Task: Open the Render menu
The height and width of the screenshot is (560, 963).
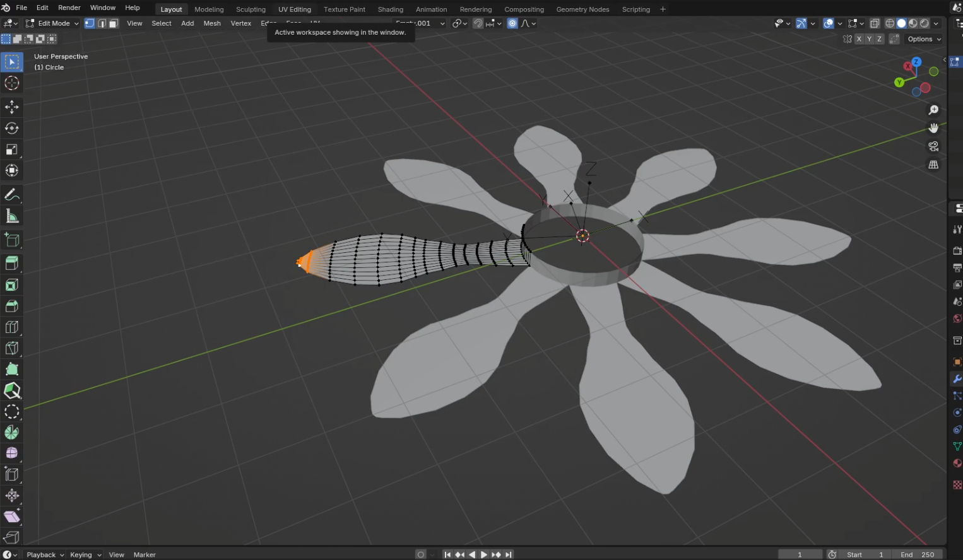Action: pyautogui.click(x=69, y=8)
